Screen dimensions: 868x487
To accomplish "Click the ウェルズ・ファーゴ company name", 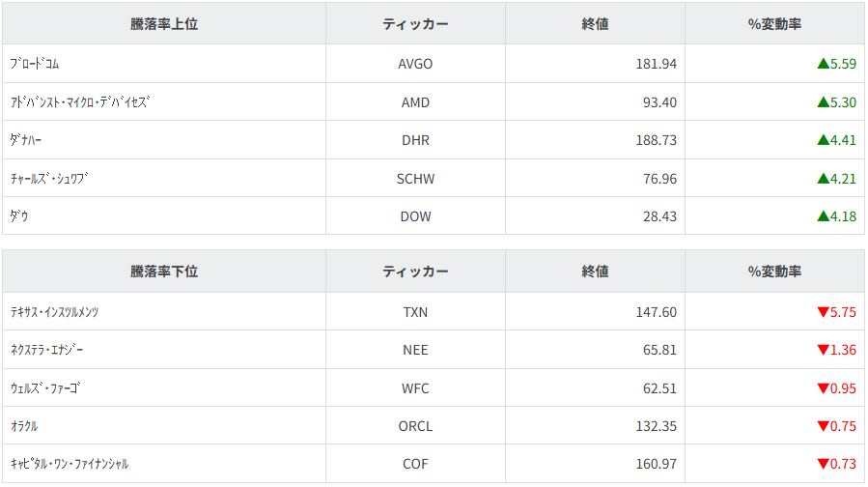I will click(45, 388).
